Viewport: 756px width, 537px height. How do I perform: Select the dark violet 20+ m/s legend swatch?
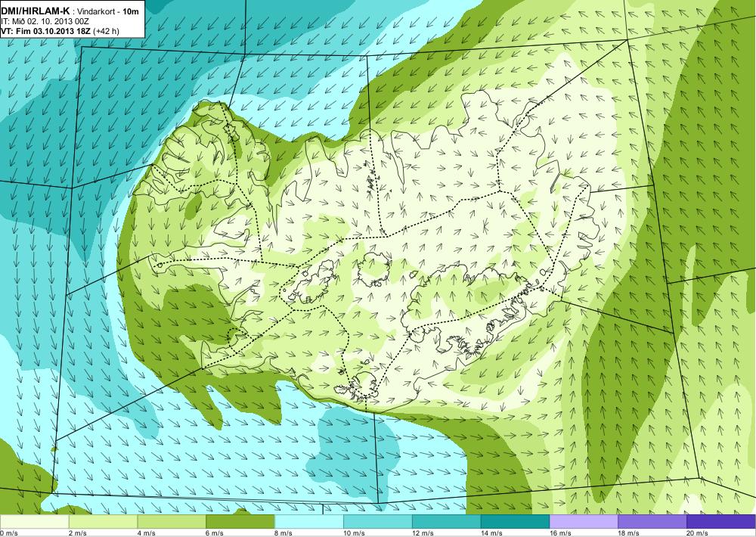click(x=721, y=522)
